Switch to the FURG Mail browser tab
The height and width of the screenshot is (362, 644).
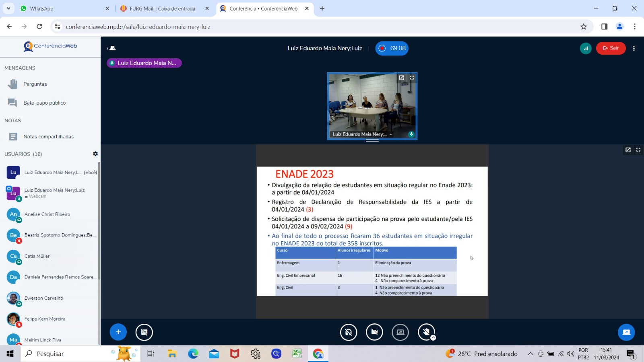click(x=162, y=8)
